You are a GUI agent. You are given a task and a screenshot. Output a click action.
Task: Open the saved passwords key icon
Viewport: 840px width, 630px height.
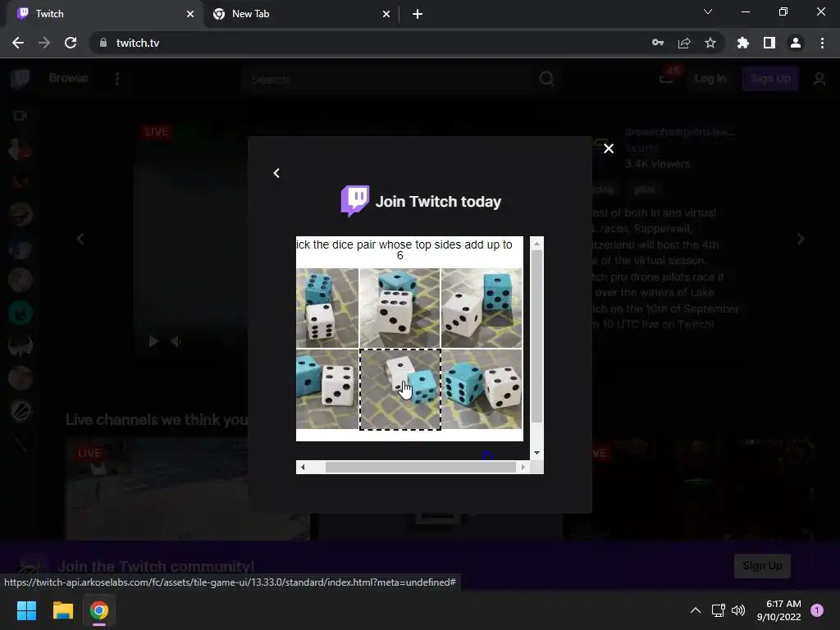[658, 43]
